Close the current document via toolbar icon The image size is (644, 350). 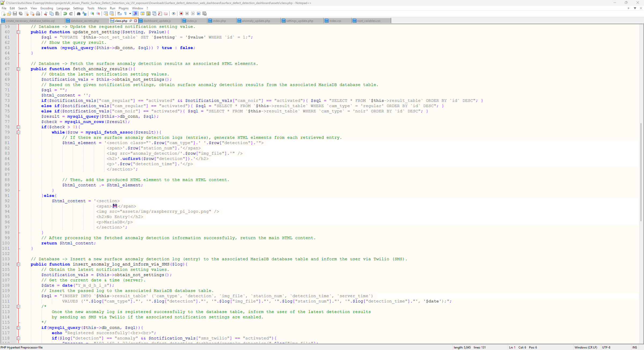coord(27,14)
